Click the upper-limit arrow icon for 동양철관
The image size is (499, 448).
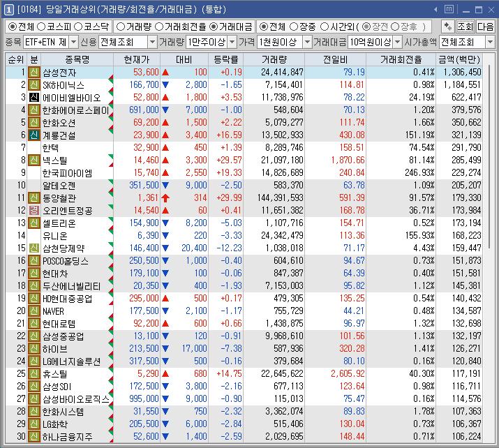(x=165, y=198)
